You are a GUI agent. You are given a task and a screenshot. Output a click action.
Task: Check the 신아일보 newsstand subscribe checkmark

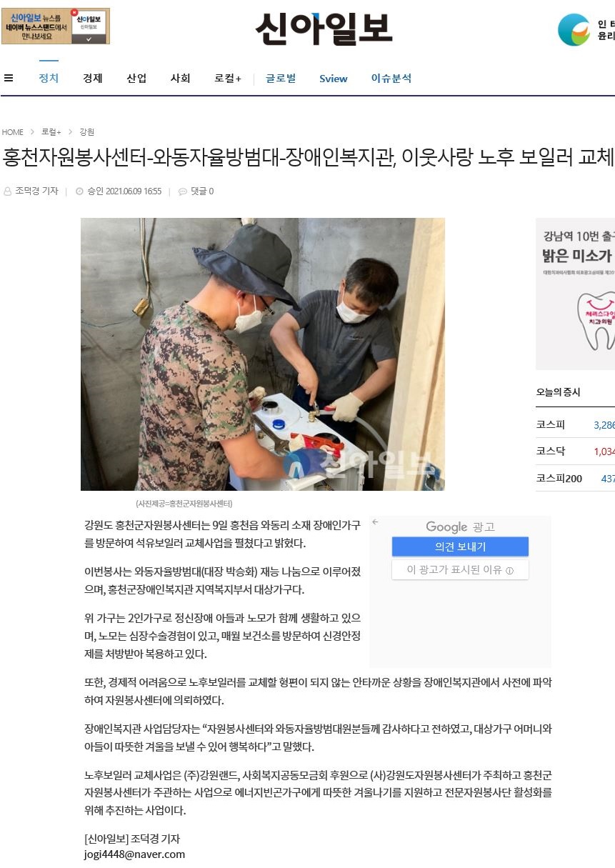[90, 39]
